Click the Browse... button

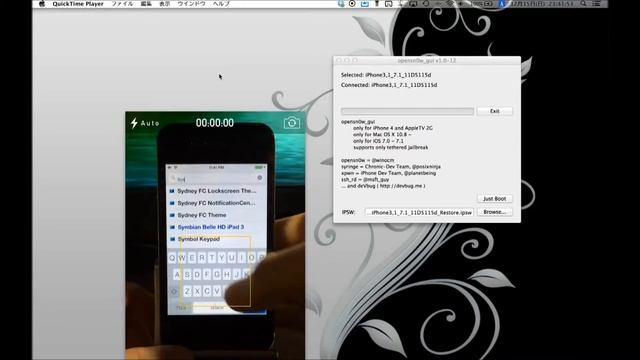[x=495, y=212]
